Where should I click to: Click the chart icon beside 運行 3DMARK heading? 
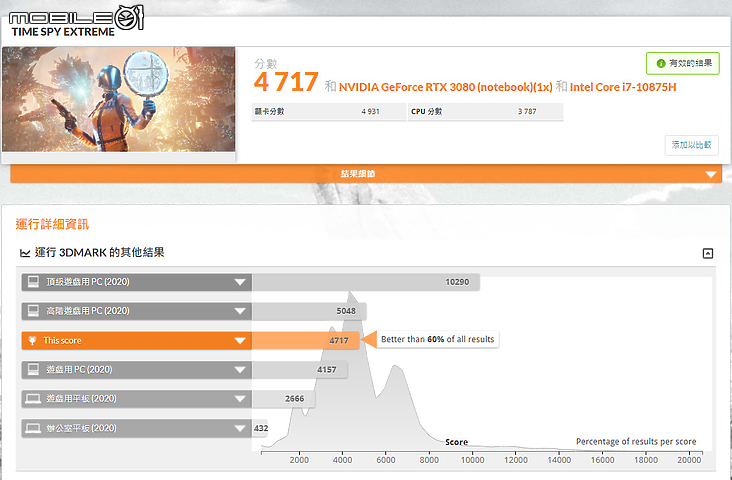[x=25, y=253]
